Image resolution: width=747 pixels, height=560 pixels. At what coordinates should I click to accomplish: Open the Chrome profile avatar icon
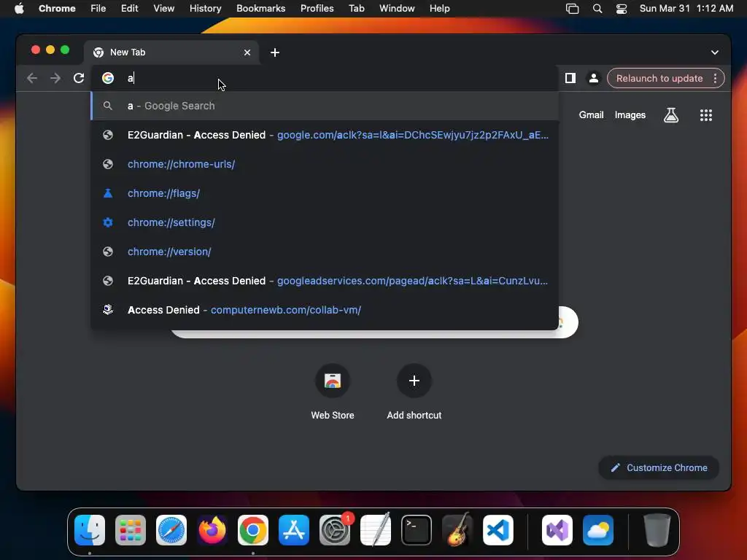[x=594, y=78]
